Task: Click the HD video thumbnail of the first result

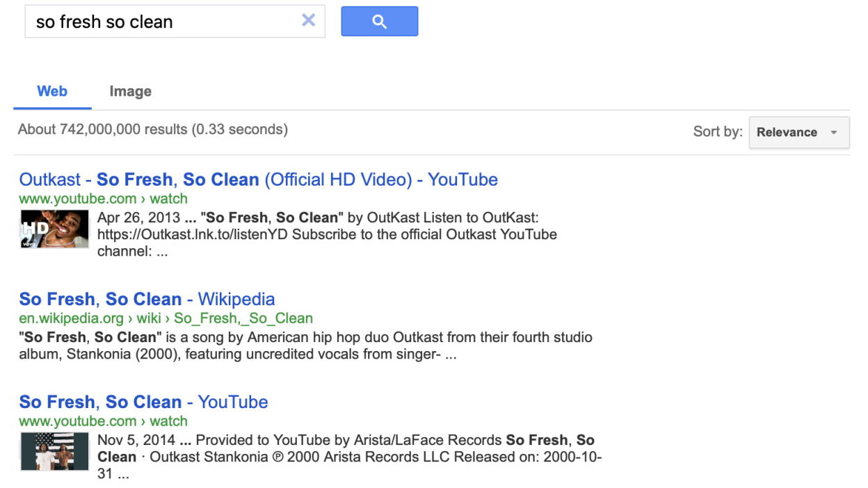Action: pyautogui.click(x=54, y=229)
